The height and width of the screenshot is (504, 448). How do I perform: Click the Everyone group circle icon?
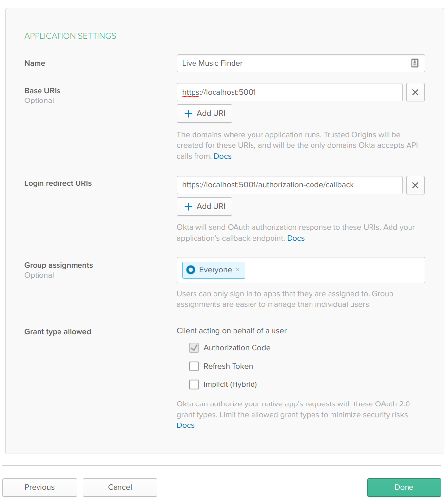[x=191, y=270]
